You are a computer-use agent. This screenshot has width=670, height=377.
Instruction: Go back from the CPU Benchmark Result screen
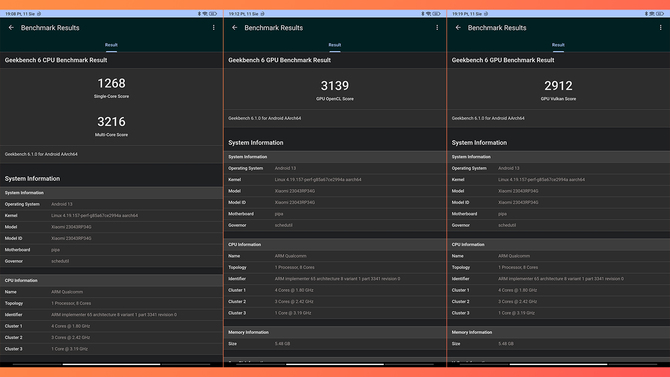click(x=11, y=28)
